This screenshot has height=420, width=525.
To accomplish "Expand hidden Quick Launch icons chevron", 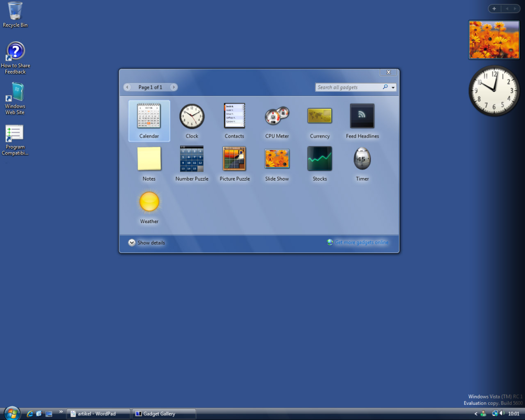I will (61, 412).
